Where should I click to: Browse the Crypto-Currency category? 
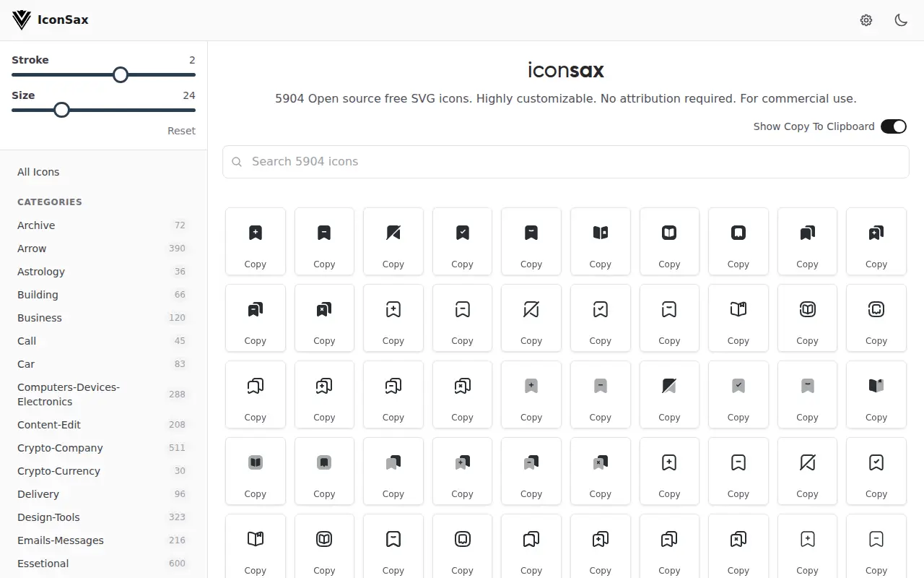tap(103, 471)
